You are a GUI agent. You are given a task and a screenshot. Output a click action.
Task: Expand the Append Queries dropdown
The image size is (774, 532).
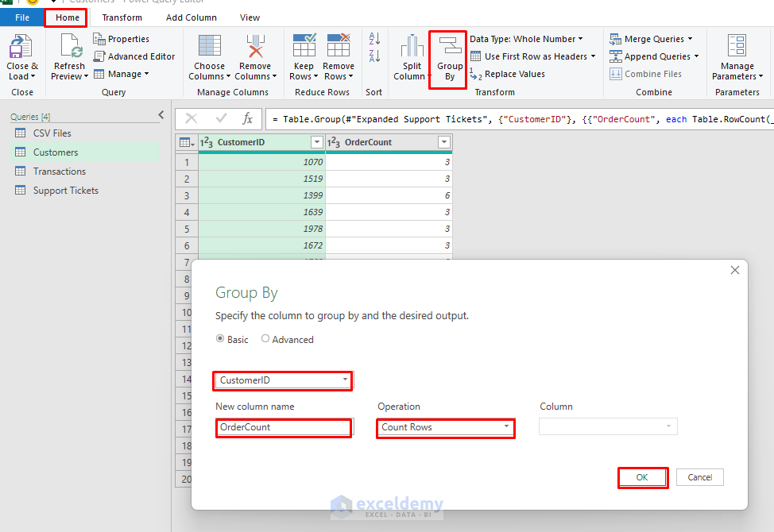696,56
